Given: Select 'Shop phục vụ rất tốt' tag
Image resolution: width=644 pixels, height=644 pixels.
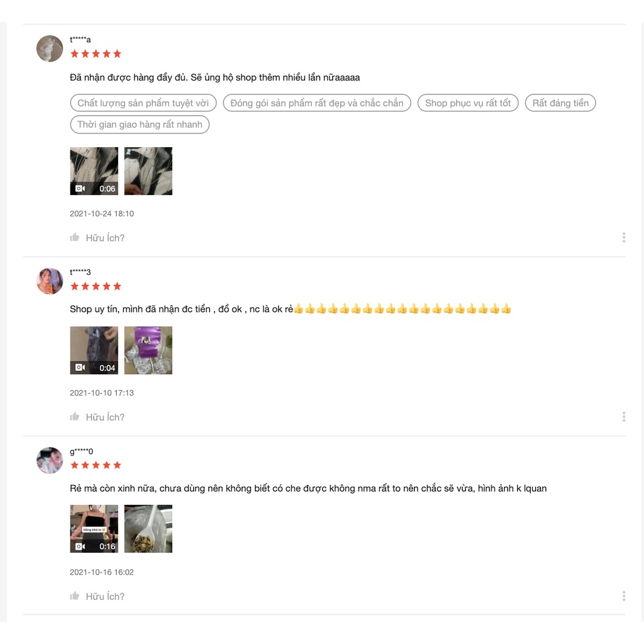Looking at the screenshot, I should pyautogui.click(x=468, y=103).
